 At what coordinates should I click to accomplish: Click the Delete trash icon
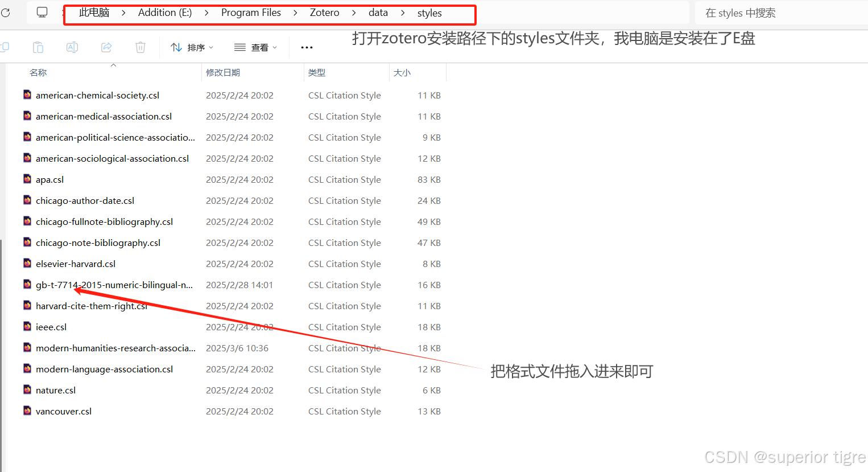140,47
